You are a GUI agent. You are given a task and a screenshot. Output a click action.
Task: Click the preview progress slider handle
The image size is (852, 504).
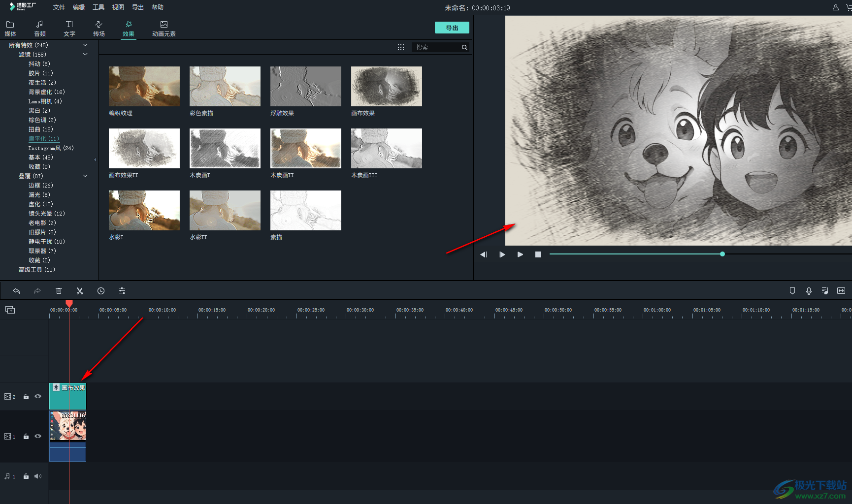pyautogui.click(x=722, y=254)
